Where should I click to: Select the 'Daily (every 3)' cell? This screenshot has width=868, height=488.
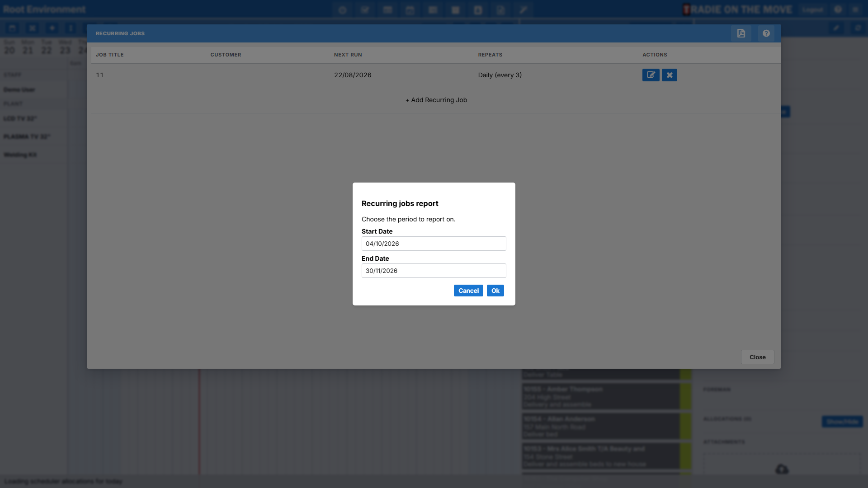tap(500, 75)
